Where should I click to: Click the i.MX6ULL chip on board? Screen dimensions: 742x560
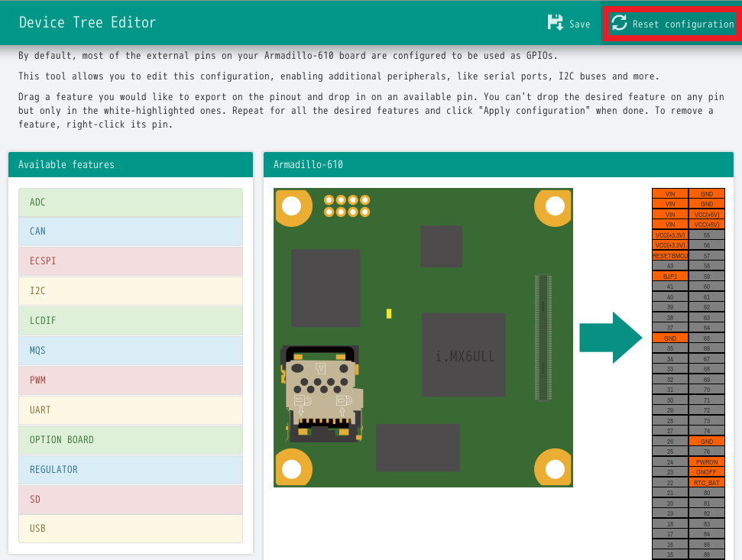click(463, 355)
